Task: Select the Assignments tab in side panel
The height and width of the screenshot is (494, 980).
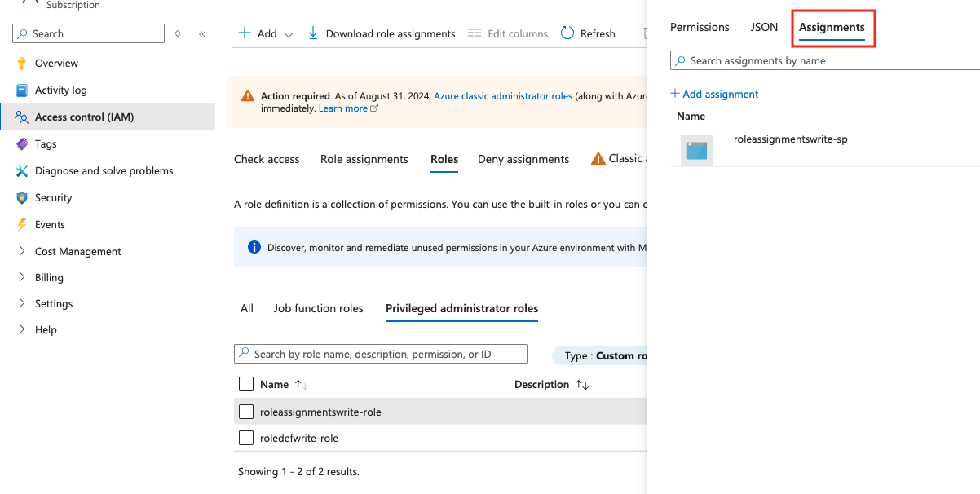Action: [x=832, y=28]
